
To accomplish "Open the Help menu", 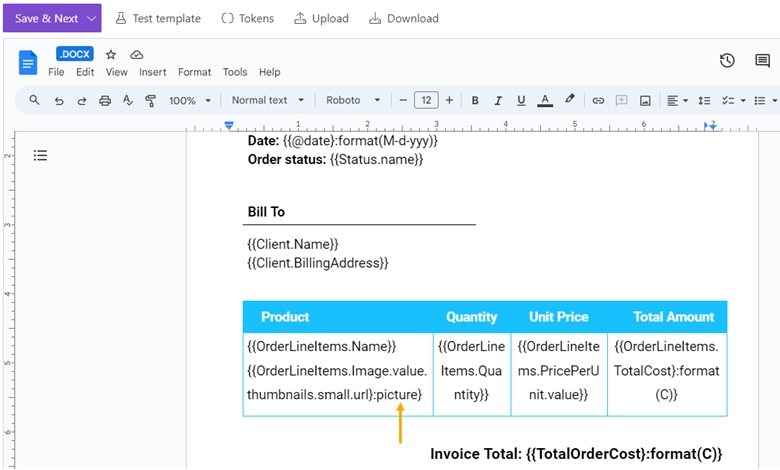I will [270, 72].
